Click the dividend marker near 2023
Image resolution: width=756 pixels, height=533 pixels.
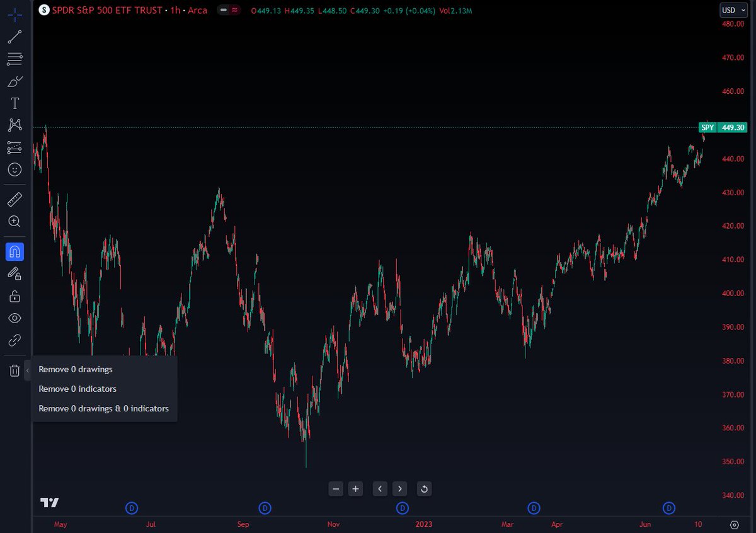tap(401, 508)
